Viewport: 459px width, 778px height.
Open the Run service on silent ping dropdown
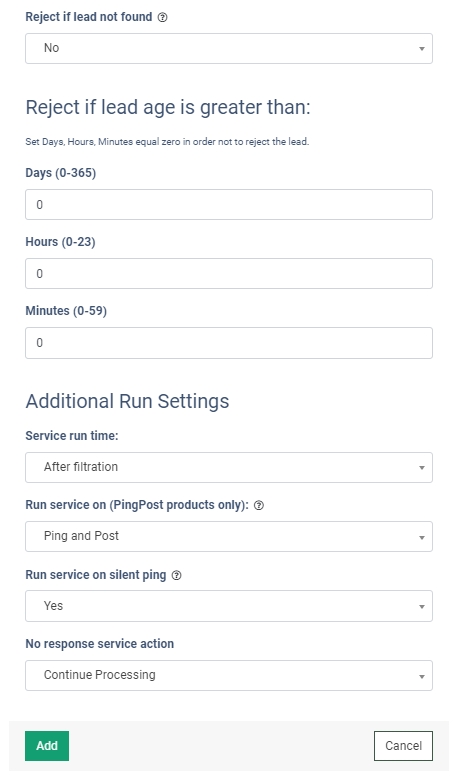(229, 606)
